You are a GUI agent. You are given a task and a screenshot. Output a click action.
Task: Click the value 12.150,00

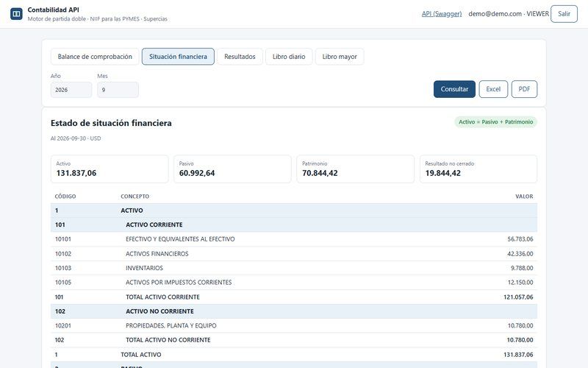pyautogui.click(x=520, y=283)
